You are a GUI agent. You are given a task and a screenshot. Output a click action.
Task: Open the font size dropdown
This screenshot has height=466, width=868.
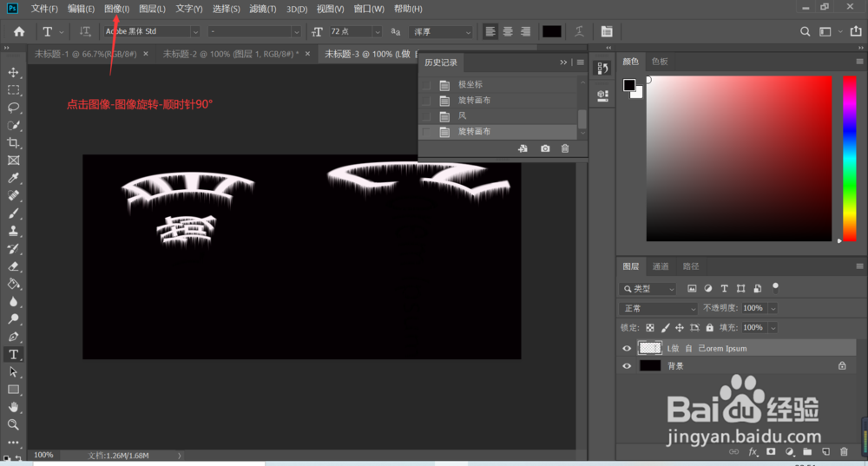tap(378, 31)
